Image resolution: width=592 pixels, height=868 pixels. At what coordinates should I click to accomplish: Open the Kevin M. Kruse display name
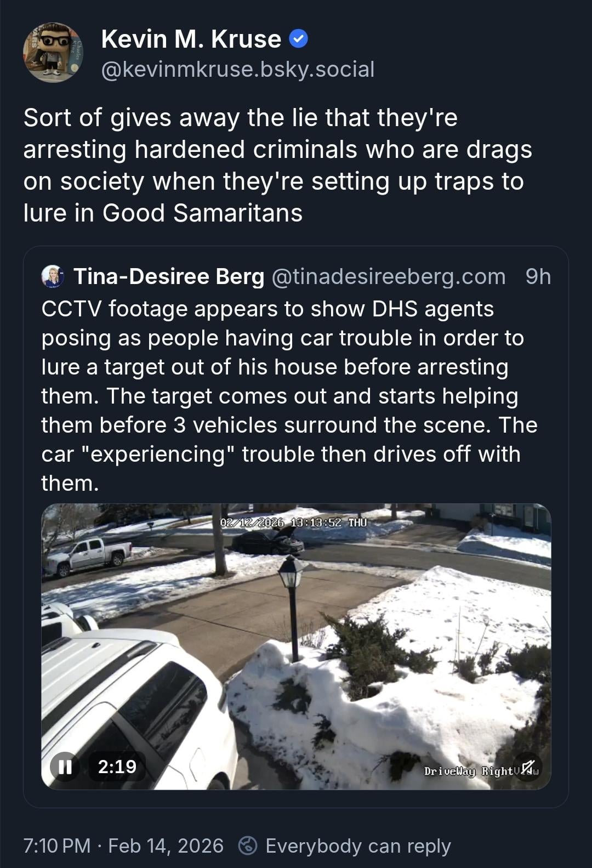click(191, 39)
